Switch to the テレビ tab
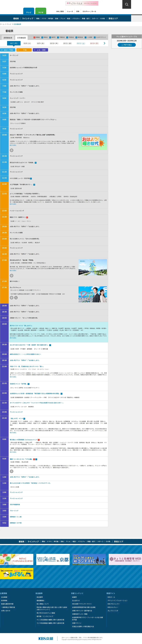 [x=29, y=11]
